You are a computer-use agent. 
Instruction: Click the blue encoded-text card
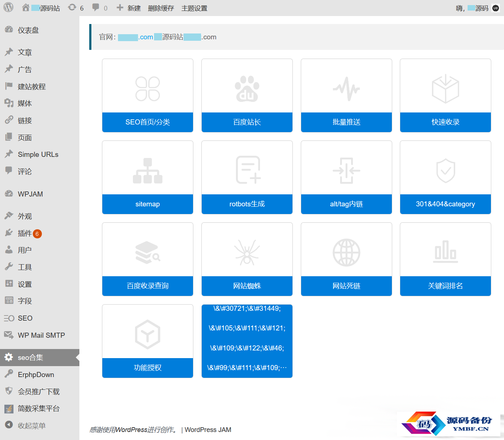(x=247, y=341)
